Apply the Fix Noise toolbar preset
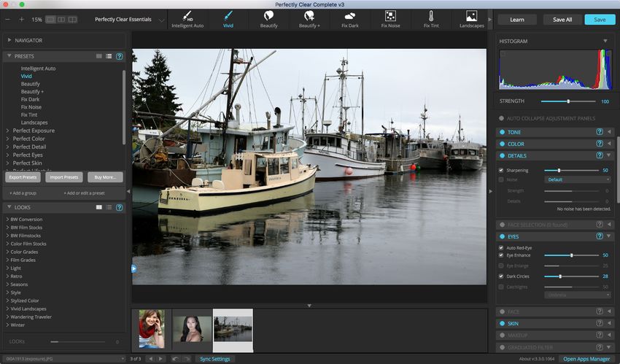This screenshot has width=620, height=364. pos(390,20)
